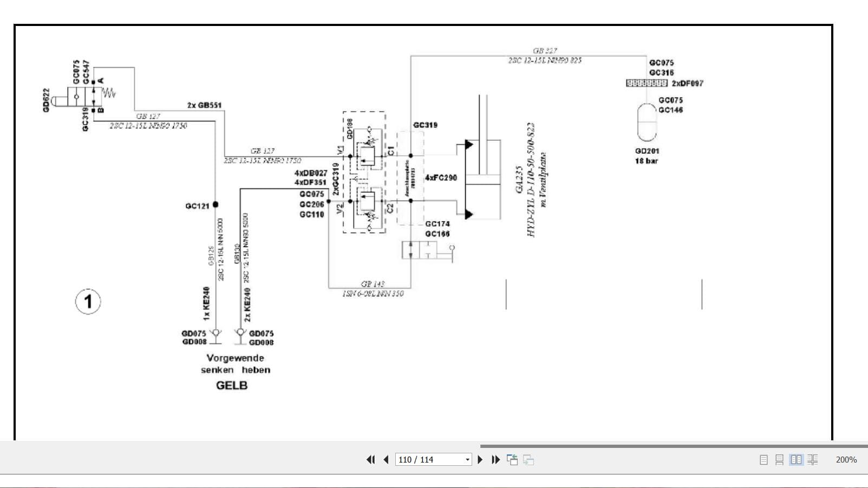Screen dimensions: 868x488
Task: Switch to continuous page layout
Action: coord(779,460)
